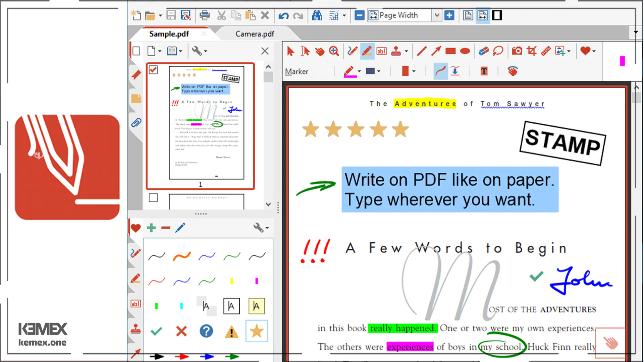Select the Marker highlighter tool
This screenshot has height=362, width=644.
click(367, 51)
